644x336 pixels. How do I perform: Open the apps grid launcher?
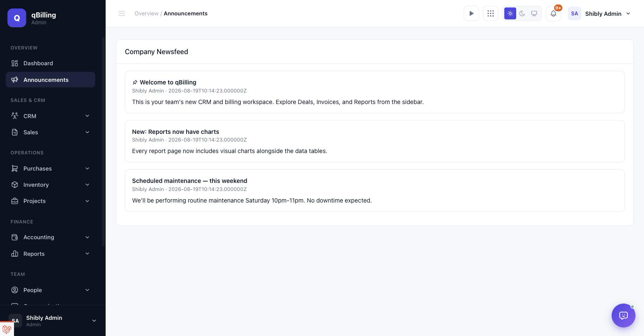tap(491, 14)
